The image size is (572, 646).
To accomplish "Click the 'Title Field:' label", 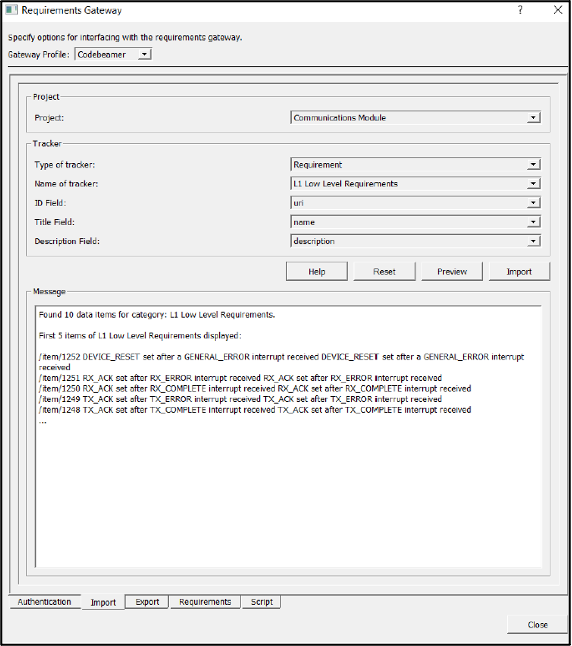I will click(x=54, y=222).
